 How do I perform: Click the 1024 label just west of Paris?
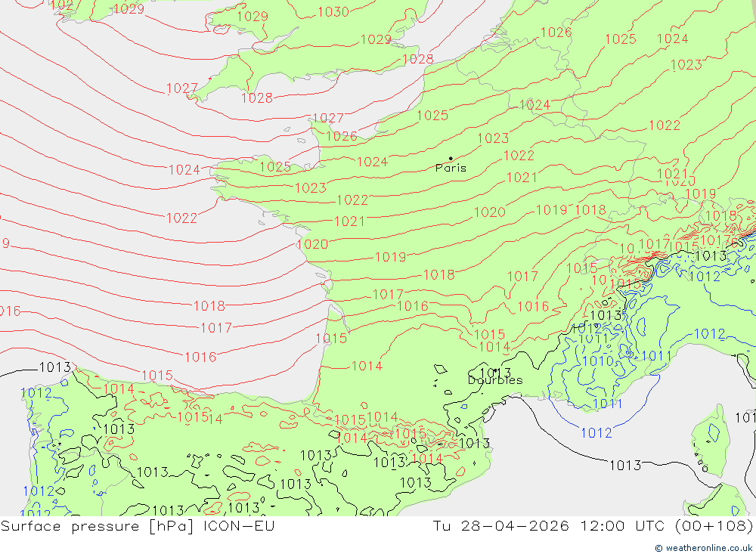pyautogui.click(x=372, y=162)
